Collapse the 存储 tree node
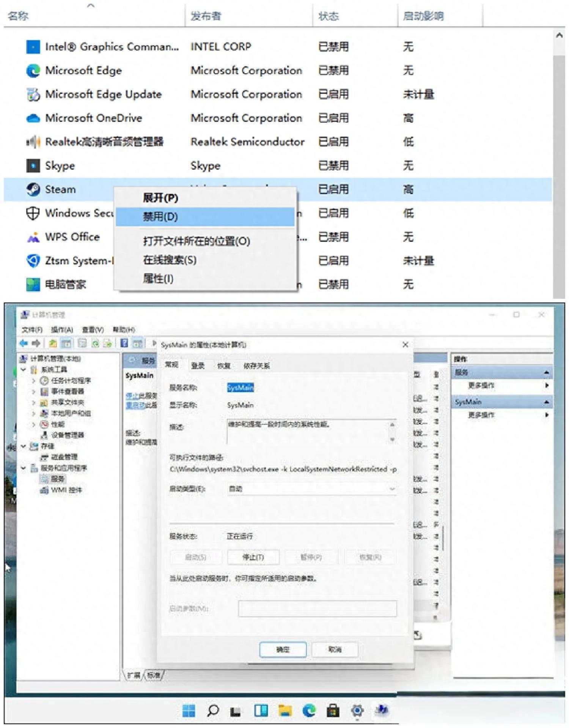Viewport: 569px width, 728px height. coord(24,446)
